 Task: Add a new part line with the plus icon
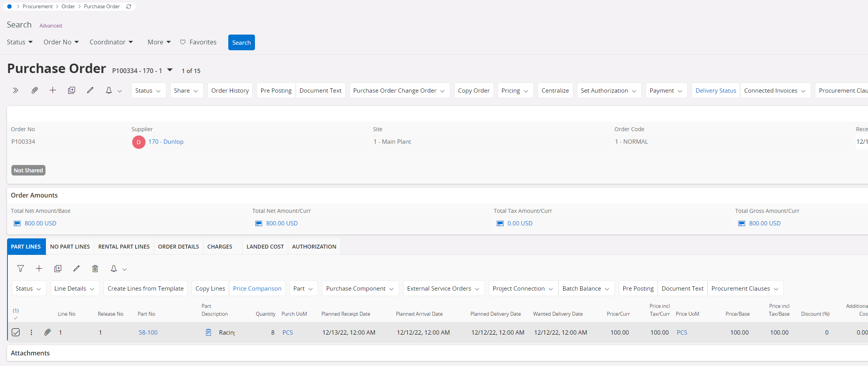coord(39,269)
